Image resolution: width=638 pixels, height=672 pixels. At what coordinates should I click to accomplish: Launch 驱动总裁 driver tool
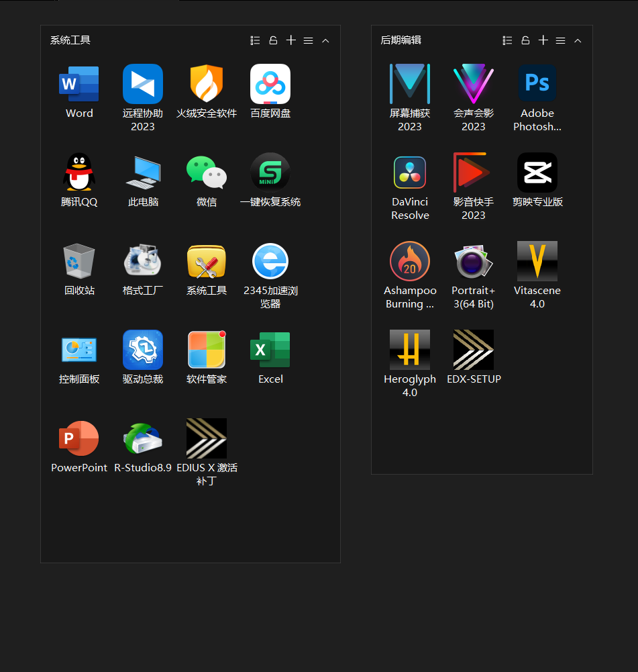(143, 350)
